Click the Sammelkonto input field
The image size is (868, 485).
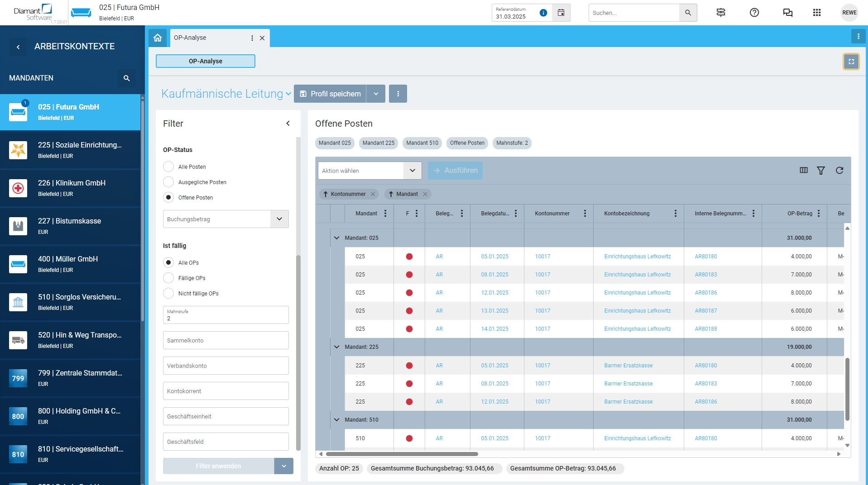click(x=225, y=340)
